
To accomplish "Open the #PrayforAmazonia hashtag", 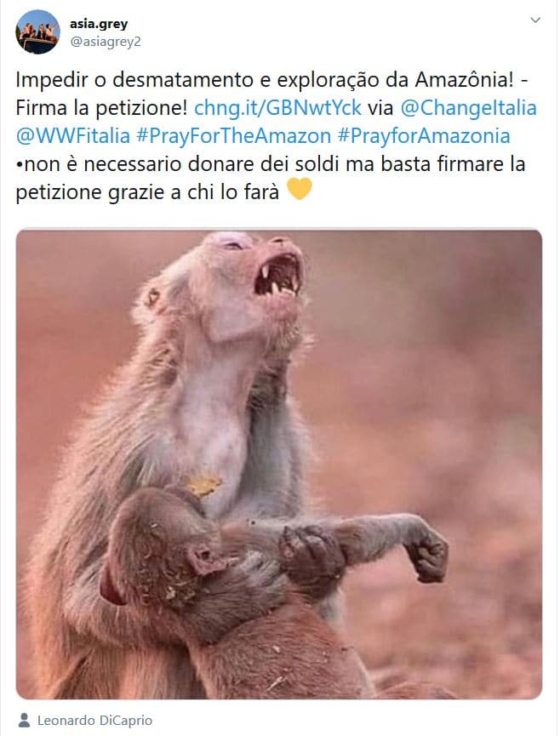I will click(x=424, y=135).
